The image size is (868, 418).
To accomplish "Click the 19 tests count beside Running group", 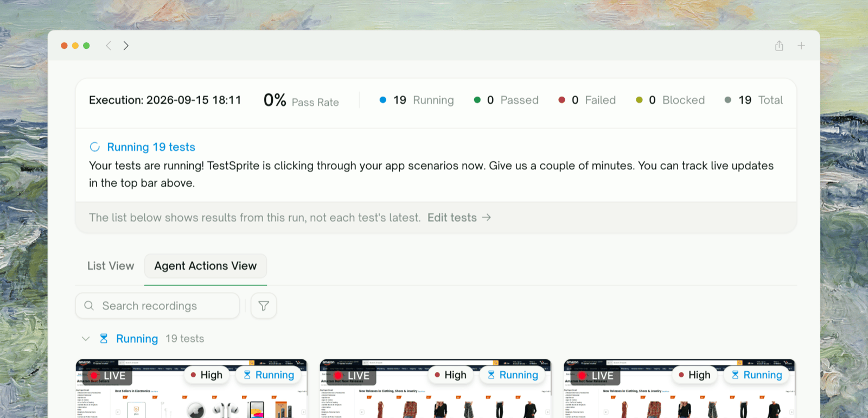I will (x=185, y=339).
